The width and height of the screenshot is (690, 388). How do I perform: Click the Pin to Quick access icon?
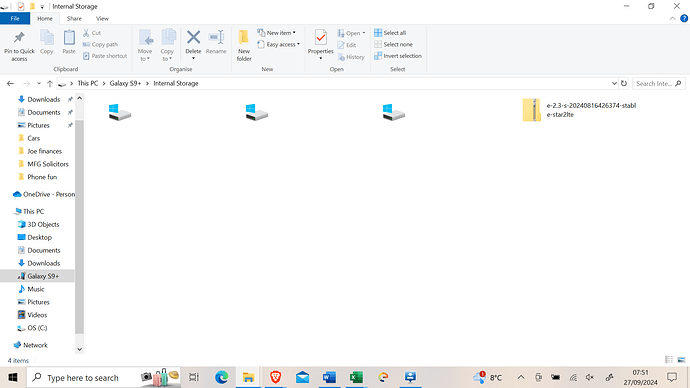(x=19, y=38)
